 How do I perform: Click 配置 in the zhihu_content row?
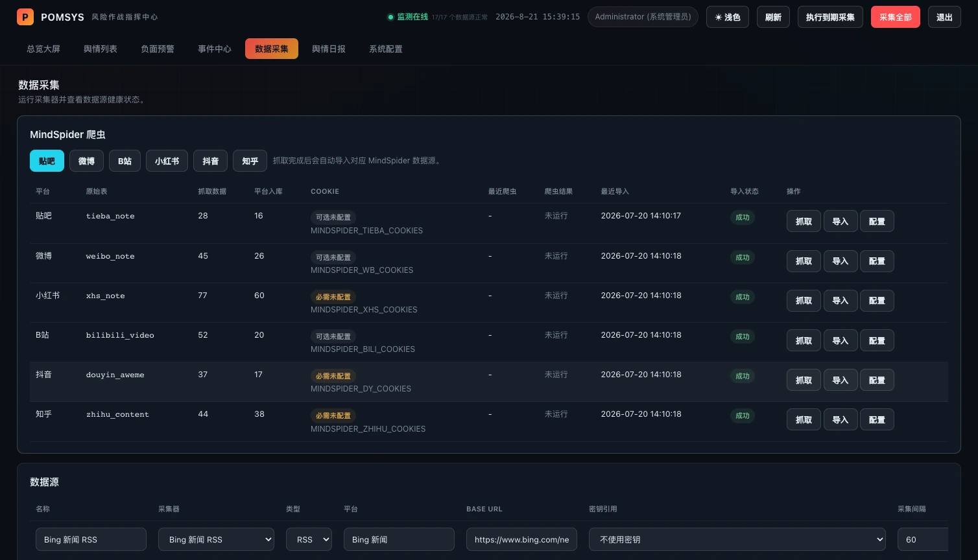coord(877,419)
